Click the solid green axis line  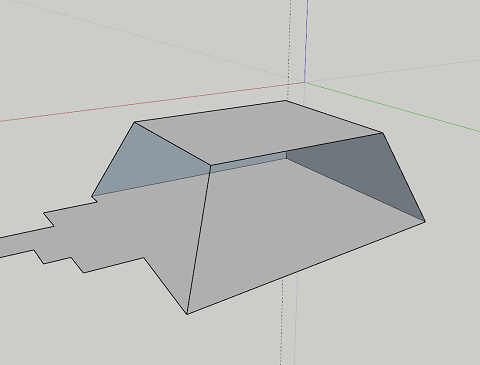[x=392, y=107]
